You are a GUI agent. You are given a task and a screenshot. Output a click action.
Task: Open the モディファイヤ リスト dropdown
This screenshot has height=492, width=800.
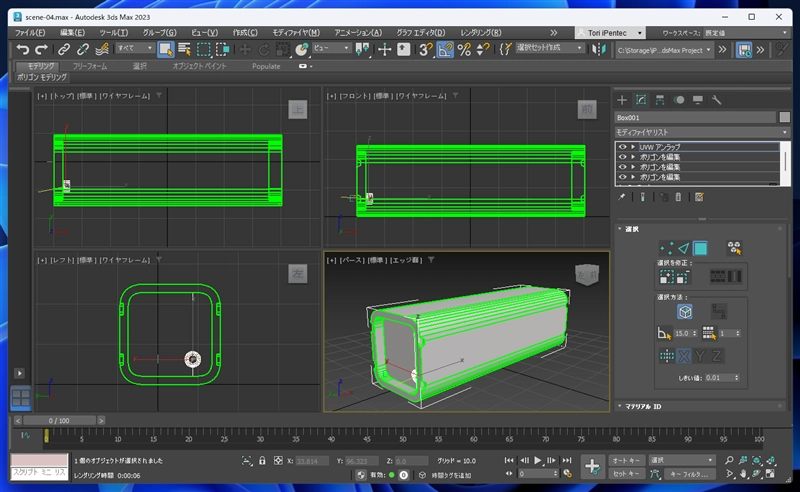(x=700, y=132)
